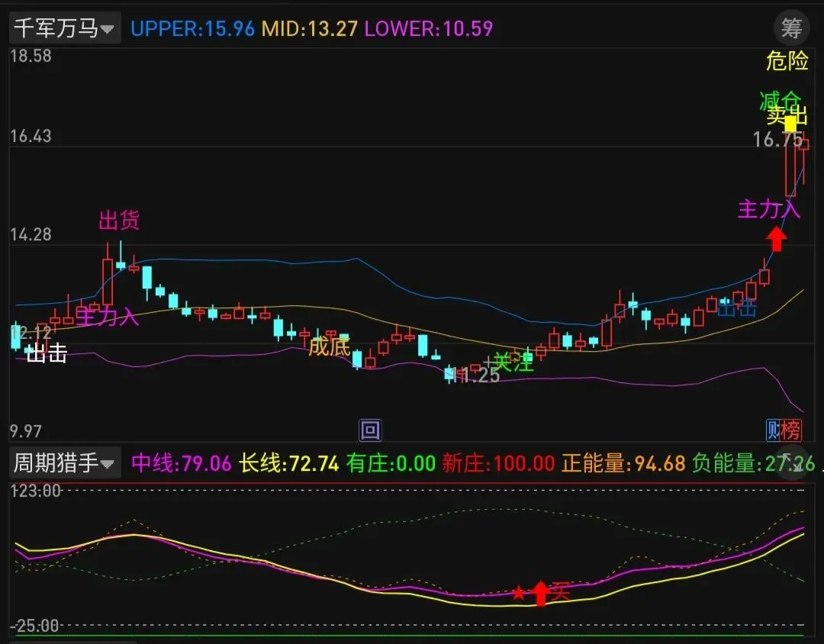Tap the 危险 warning label

coord(787,60)
